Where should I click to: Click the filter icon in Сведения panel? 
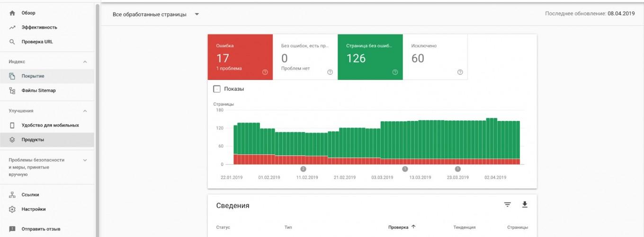pyautogui.click(x=507, y=205)
